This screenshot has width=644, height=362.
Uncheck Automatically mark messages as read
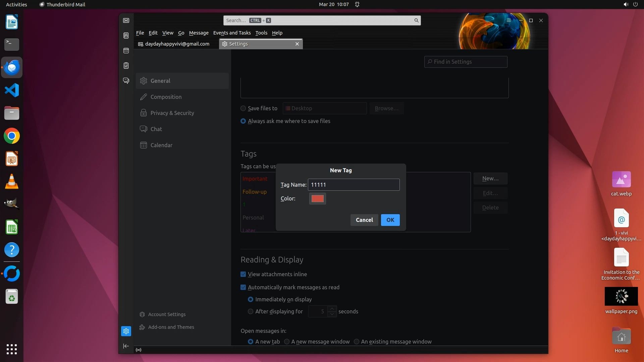pyautogui.click(x=243, y=287)
